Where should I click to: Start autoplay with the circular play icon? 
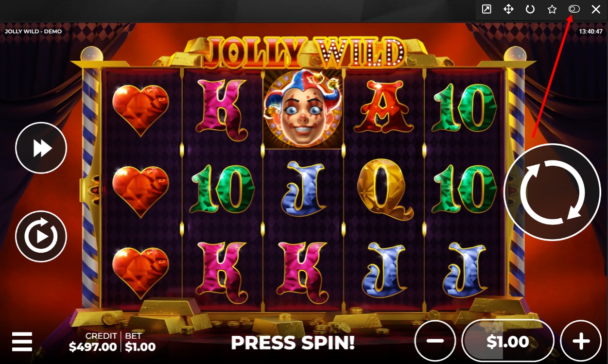[41, 236]
